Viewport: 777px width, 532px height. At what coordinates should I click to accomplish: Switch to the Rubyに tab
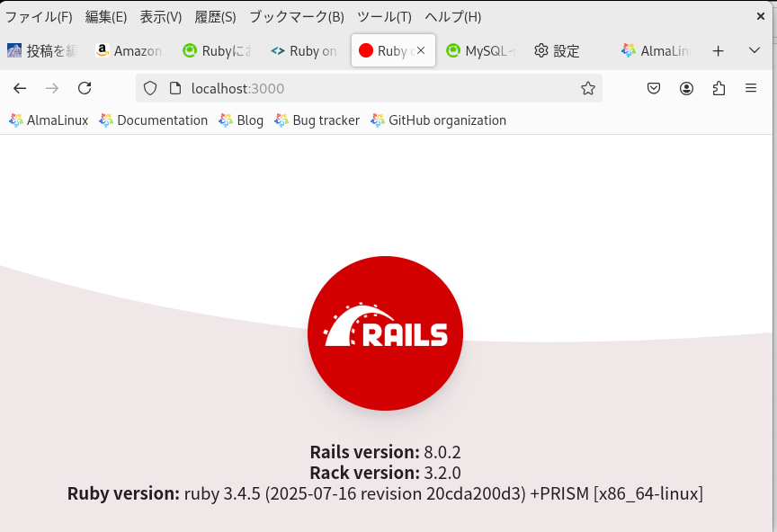[219, 50]
